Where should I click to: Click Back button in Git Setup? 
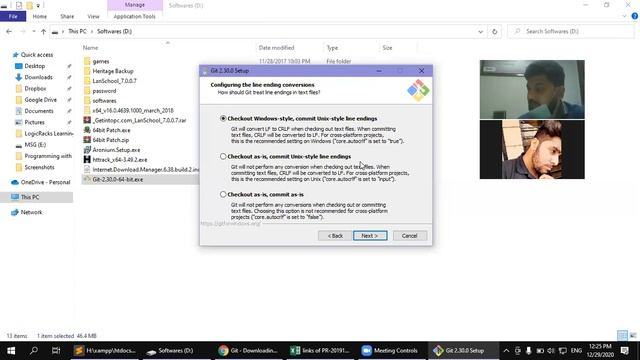point(335,236)
